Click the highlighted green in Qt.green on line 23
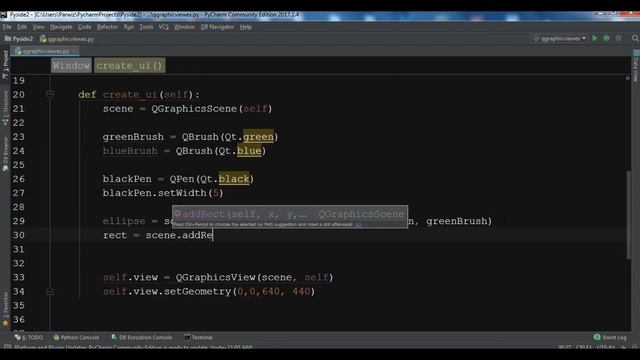 pos(258,137)
